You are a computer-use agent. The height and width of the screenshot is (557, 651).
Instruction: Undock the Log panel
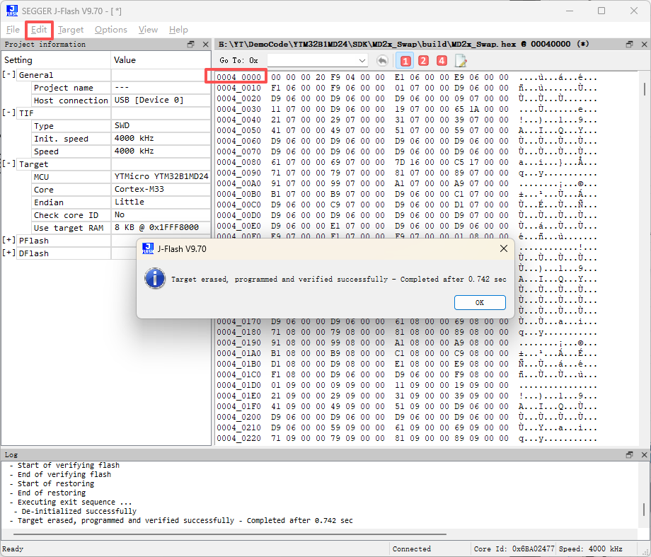pyautogui.click(x=629, y=454)
